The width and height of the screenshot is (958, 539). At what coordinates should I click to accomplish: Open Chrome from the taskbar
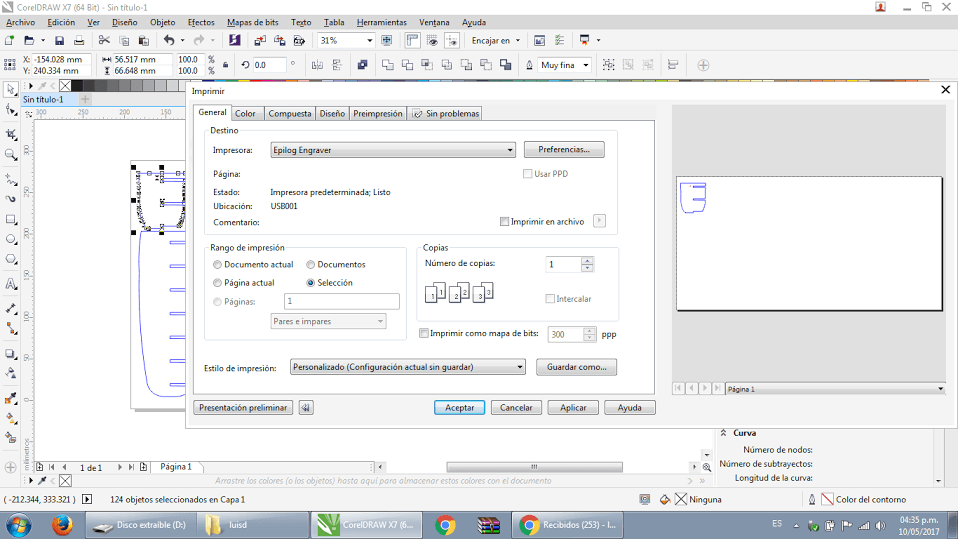coord(445,525)
